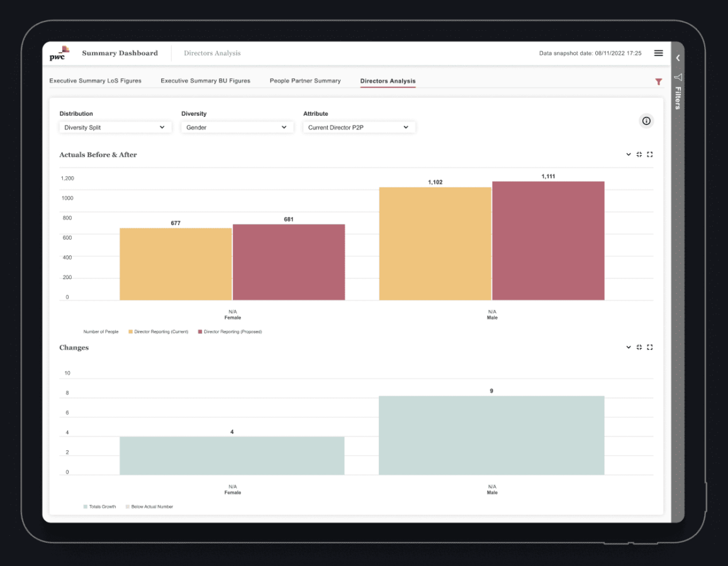Screen dimensions: 728x566
Task: Switch to Executive Summary LoS Figures tab
Action: point(95,80)
